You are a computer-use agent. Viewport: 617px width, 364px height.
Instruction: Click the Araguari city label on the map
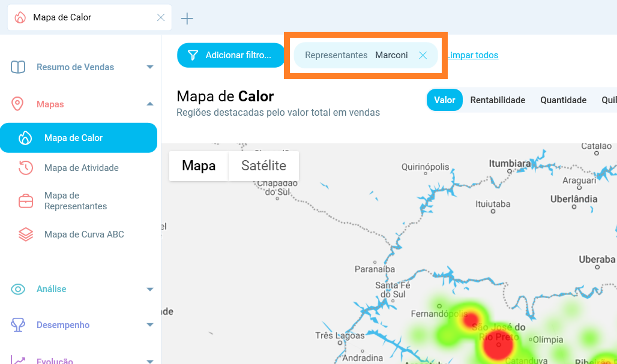coord(579,181)
